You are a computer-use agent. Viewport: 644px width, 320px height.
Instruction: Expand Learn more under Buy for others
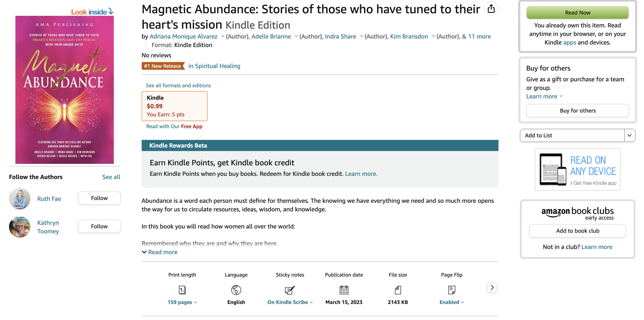pyautogui.click(x=544, y=96)
